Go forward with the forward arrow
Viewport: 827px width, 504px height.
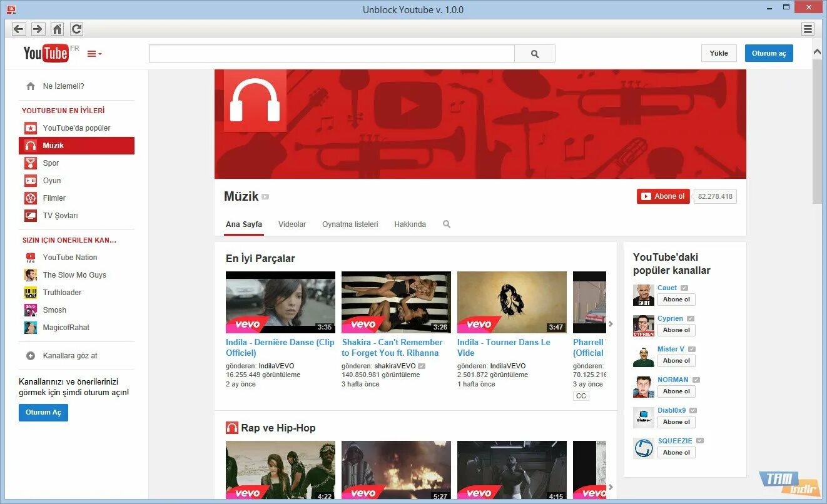tap(38, 29)
